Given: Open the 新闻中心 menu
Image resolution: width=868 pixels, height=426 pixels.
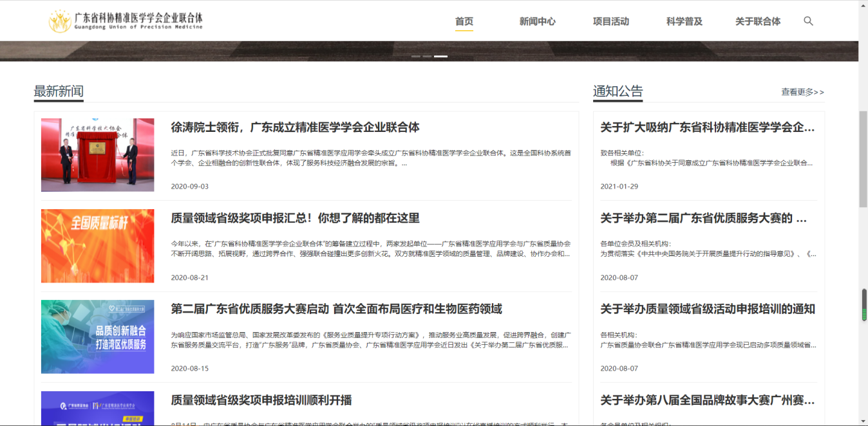Looking at the screenshot, I should (x=538, y=21).
